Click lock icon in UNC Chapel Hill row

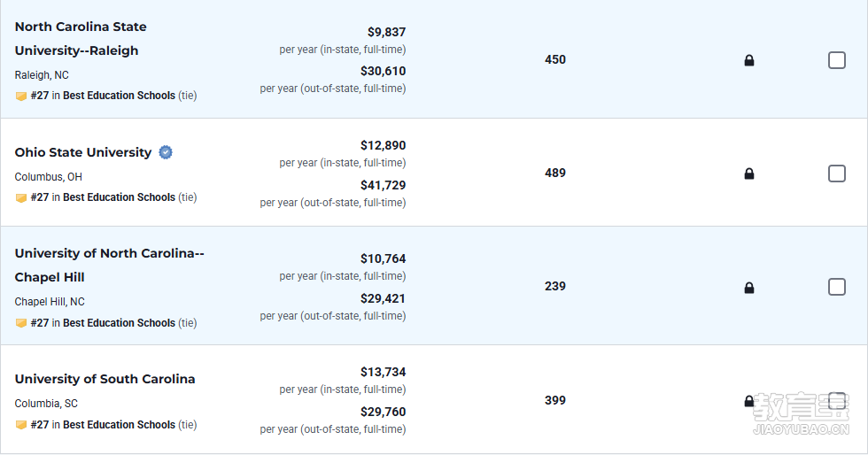click(749, 288)
